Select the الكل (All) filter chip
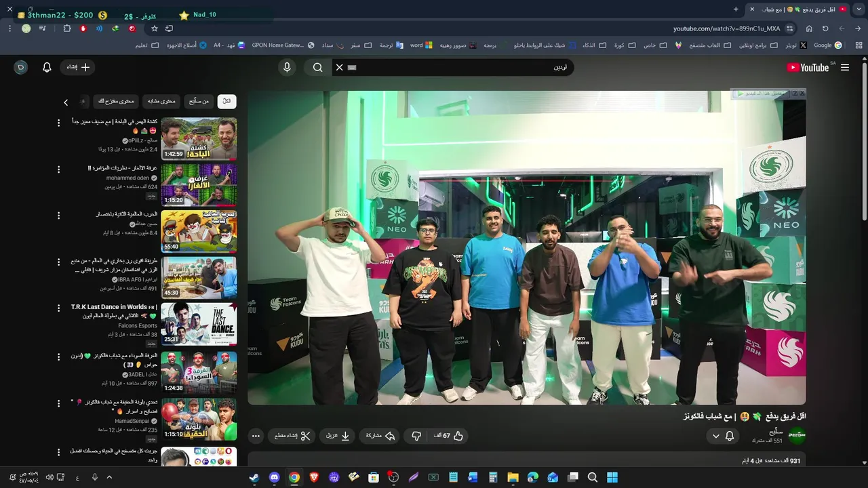 (x=226, y=101)
